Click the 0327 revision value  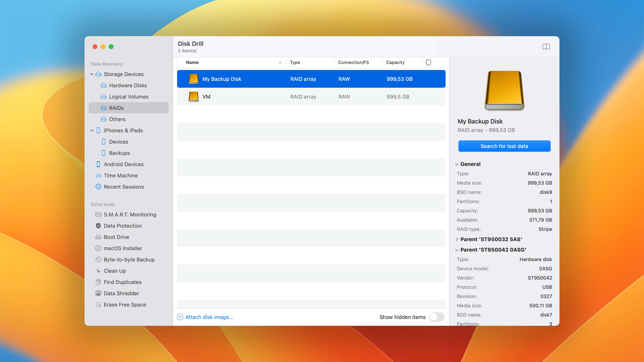[546, 296]
